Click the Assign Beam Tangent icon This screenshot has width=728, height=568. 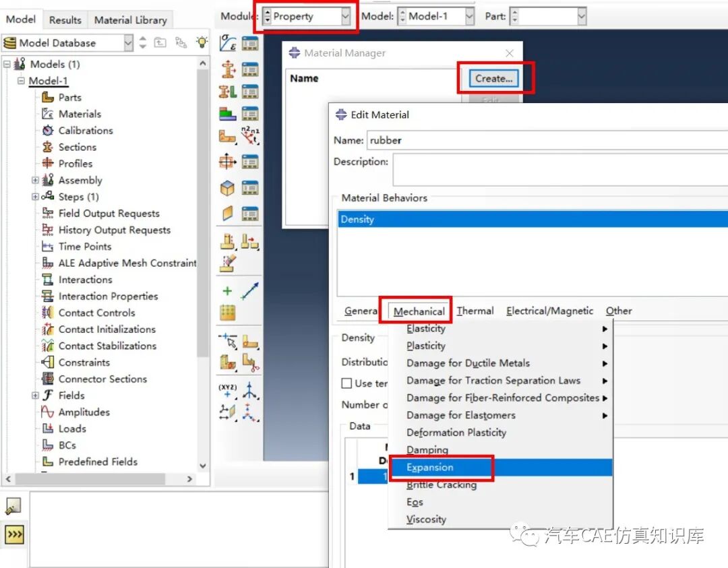coord(250,241)
